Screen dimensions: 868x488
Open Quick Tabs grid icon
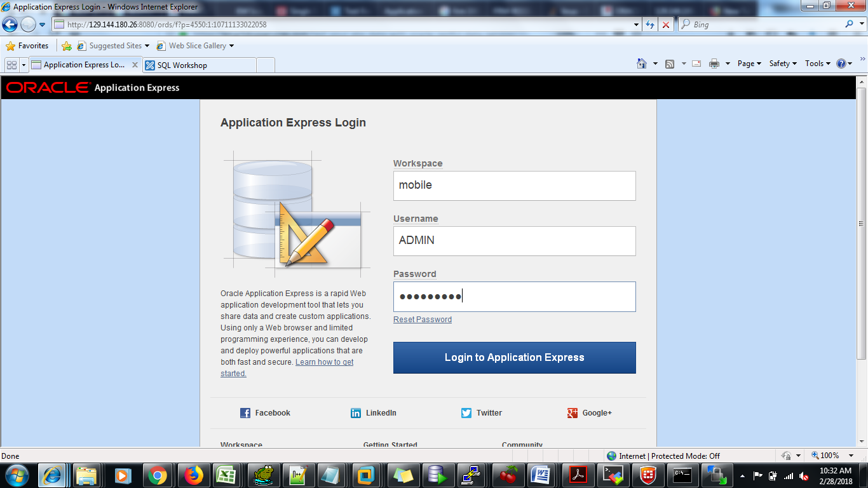11,65
